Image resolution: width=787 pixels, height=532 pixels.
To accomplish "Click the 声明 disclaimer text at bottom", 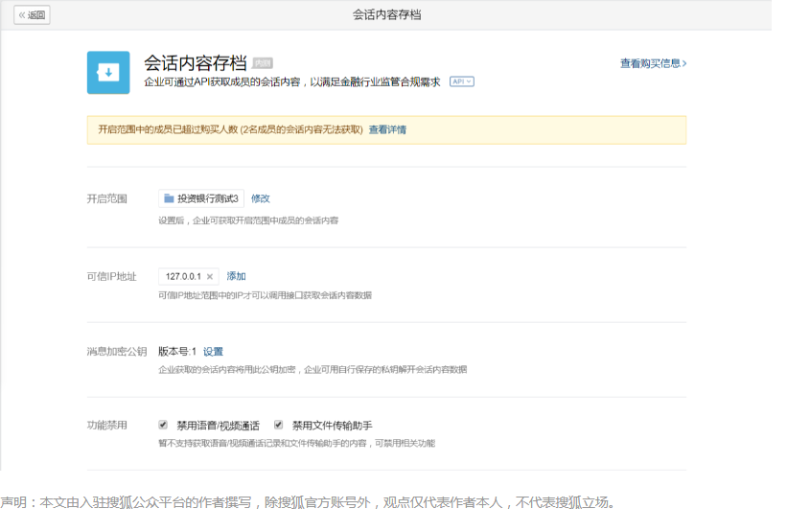I will point(308,502).
